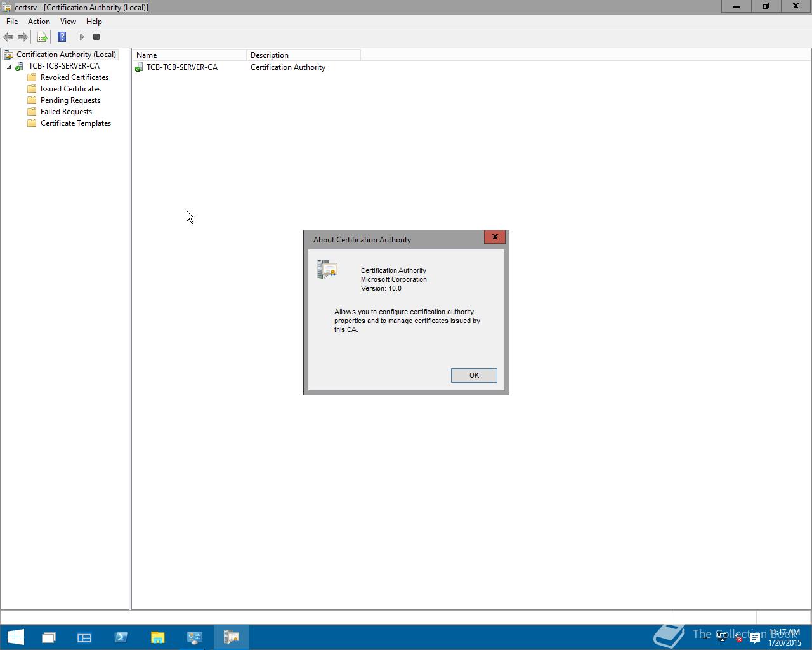Open the Action Center notification icon
Viewport: 812px width, 650px height.
[x=755, y=638]
